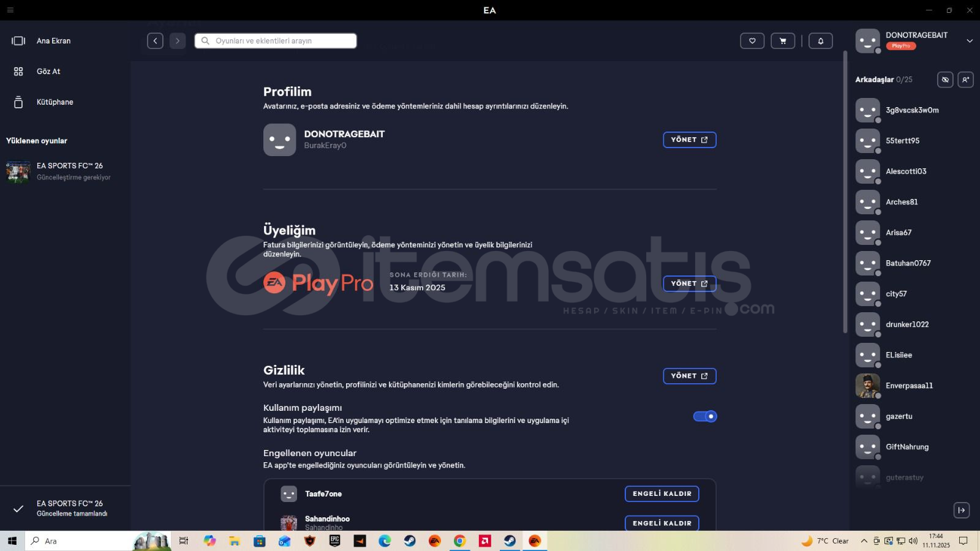Click the back navigation arrow
This screenshot has height=551, width=980.
pos(155,41)
